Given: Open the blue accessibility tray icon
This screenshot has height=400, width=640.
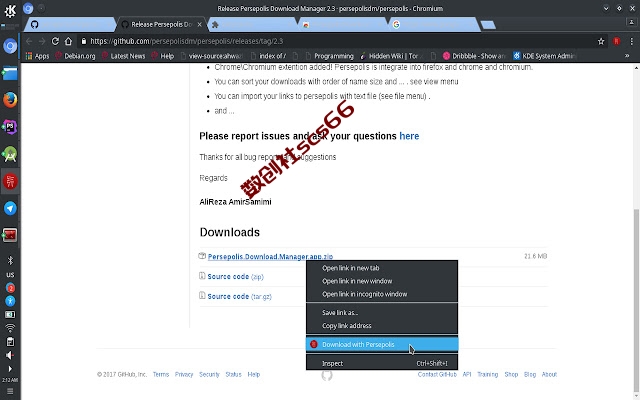Looking at the screenshot, I should click(x=10, y=301).
